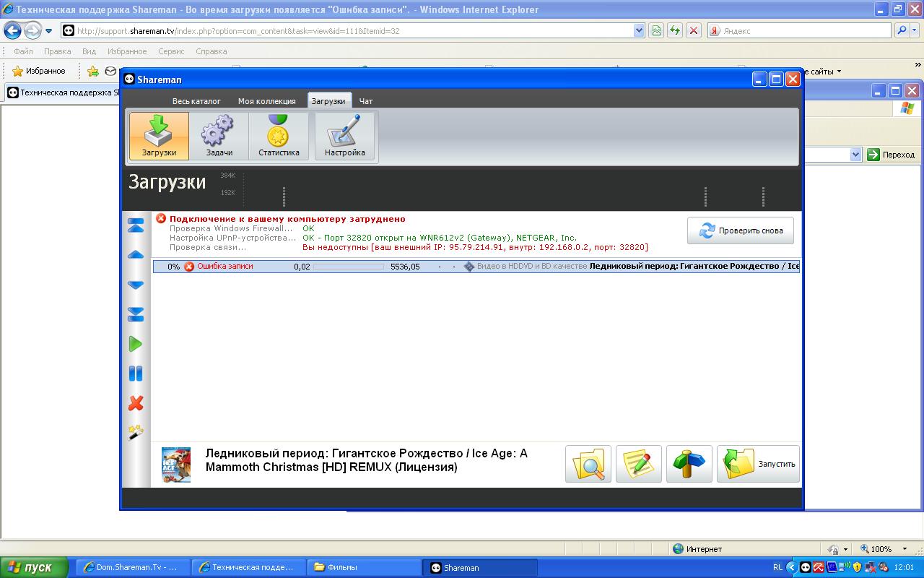Click Проверить снова button
This screenshot has height=578, width=924.
point(740,231)
